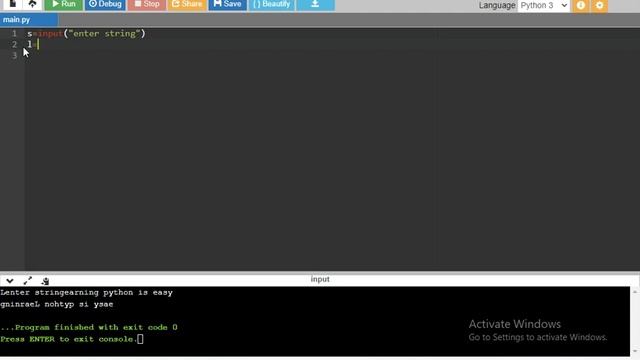Share the code
Screen dimensions: 640x360
pos(187,4)
